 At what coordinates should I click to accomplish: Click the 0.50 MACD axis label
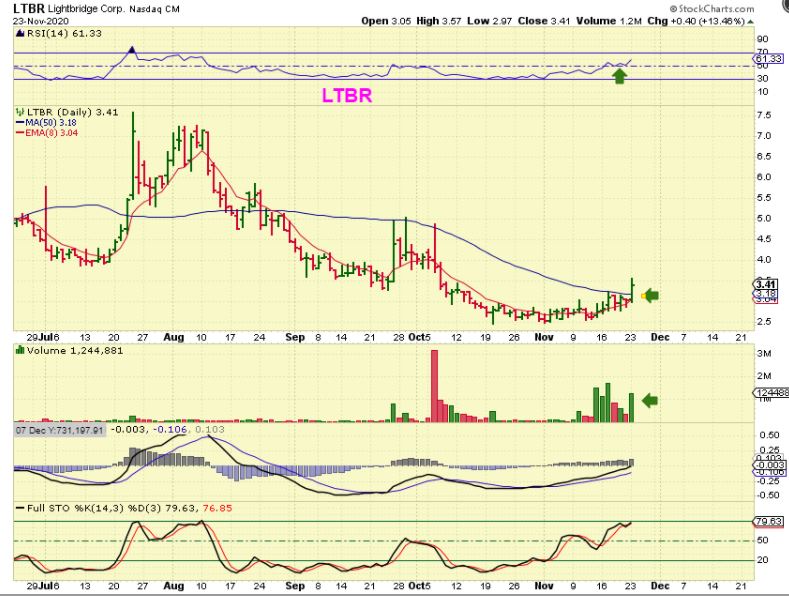[767, 435]
